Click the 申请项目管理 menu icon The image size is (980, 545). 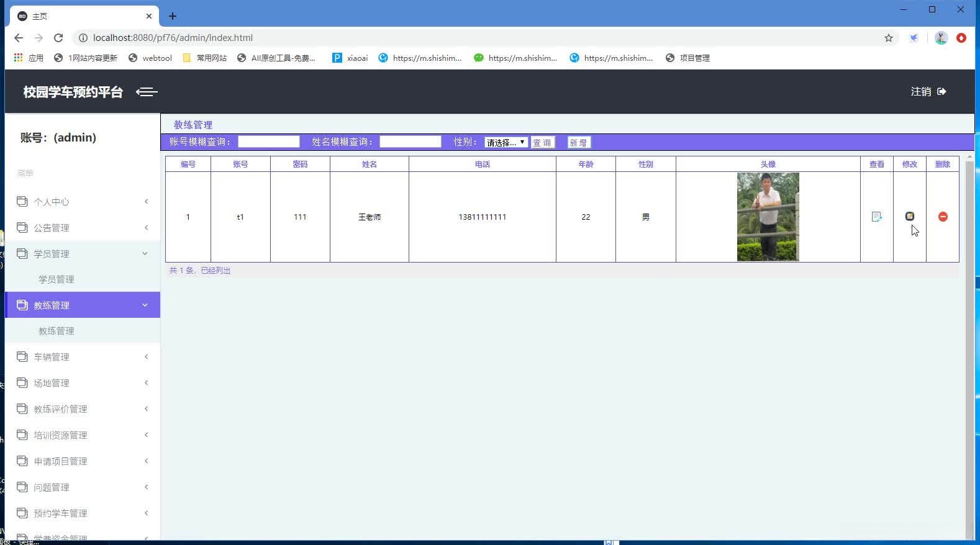[x=22, y=461]
